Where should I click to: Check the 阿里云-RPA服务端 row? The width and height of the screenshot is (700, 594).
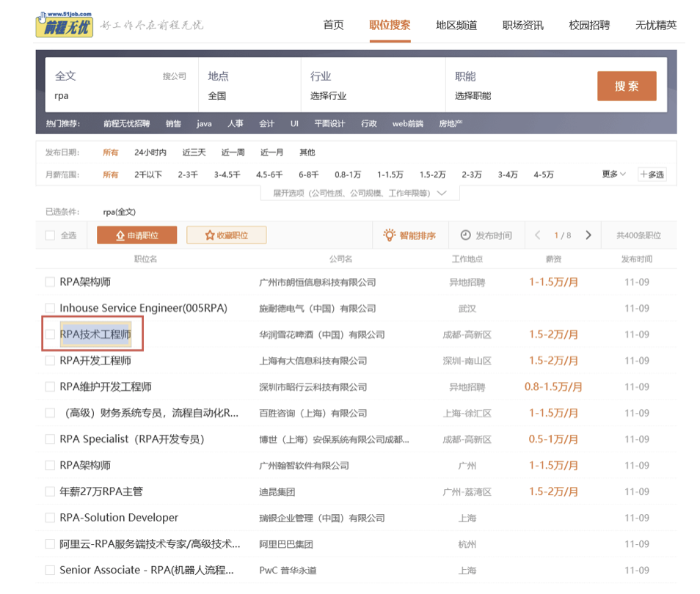point(50,544)
